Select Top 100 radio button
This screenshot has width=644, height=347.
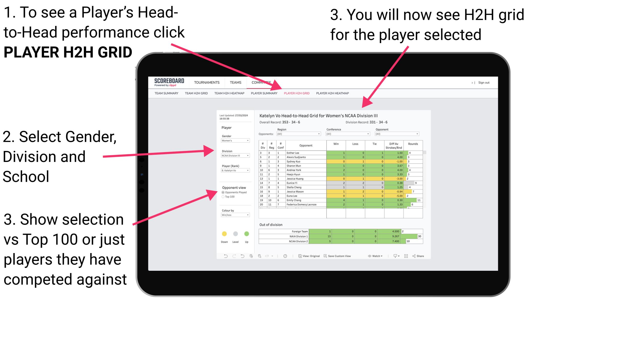pos(222,197)
